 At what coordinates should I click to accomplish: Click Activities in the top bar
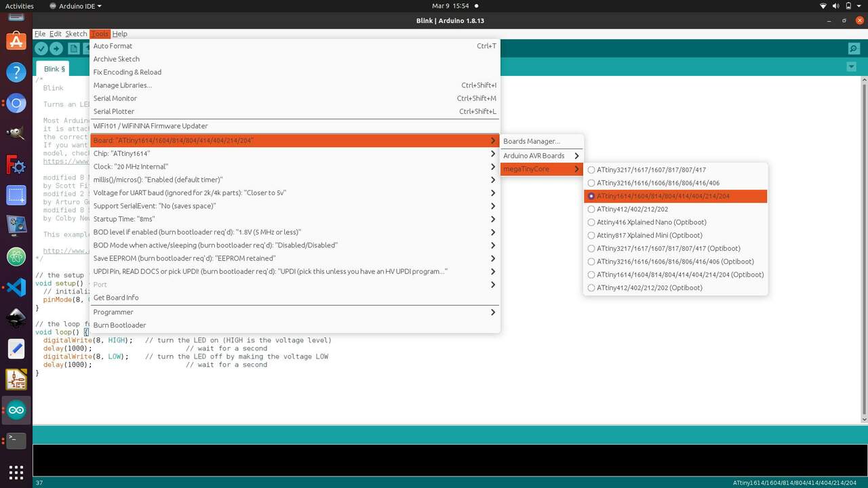tap(20, 6)
